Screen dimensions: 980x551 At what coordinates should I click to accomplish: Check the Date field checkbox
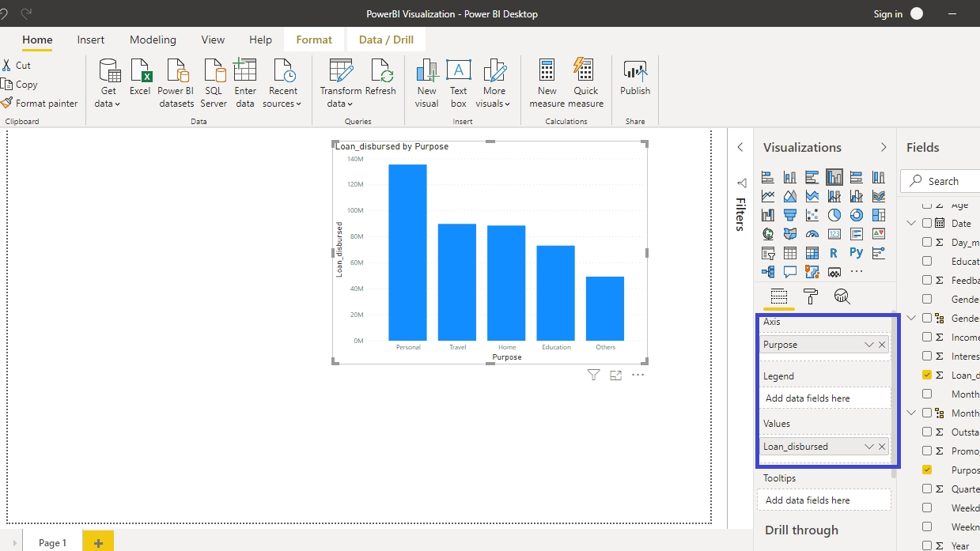(927, 224)
